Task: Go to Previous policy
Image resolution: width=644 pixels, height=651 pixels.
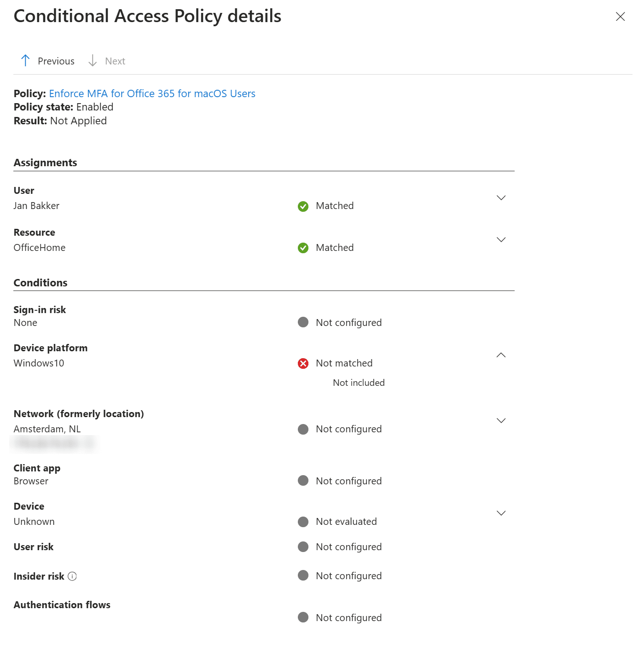Action: 47,61
